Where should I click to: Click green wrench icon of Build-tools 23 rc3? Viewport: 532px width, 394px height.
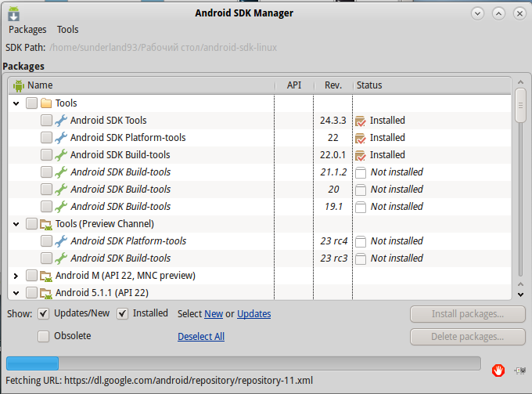point(61,258)
